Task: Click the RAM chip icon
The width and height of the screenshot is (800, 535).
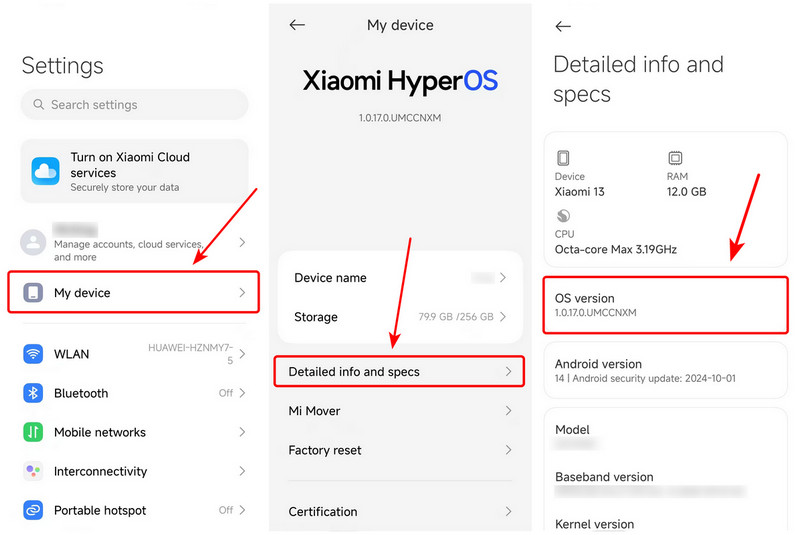Action: click(675, 158)
